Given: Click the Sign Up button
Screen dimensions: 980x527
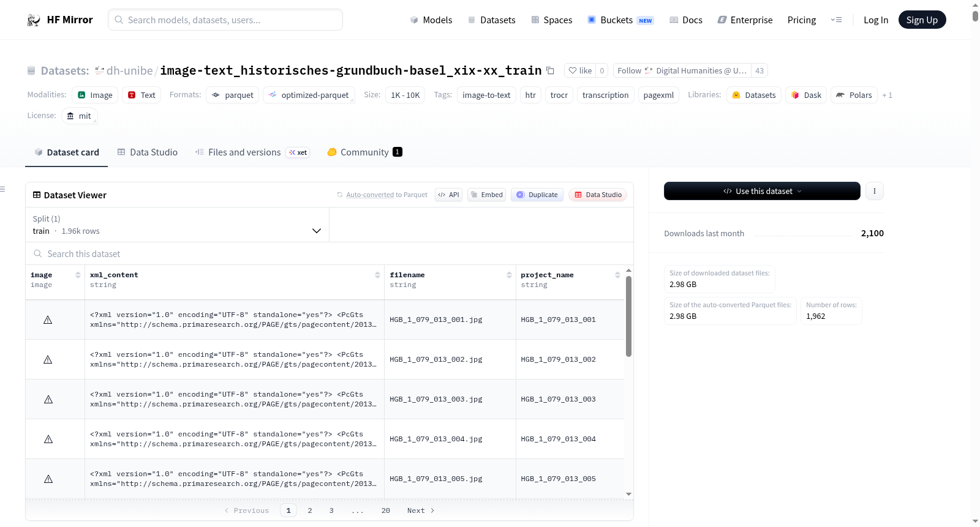Looking at the screenshot, I should pyautogui.click(x=922, y=20).
